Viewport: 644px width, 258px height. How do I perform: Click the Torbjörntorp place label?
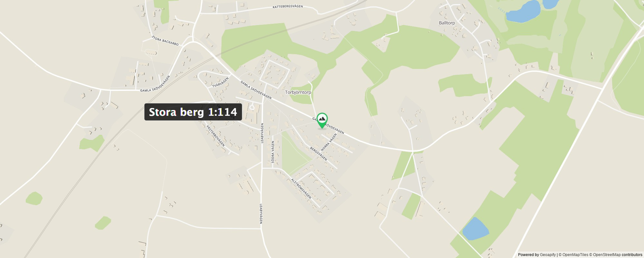298,92
